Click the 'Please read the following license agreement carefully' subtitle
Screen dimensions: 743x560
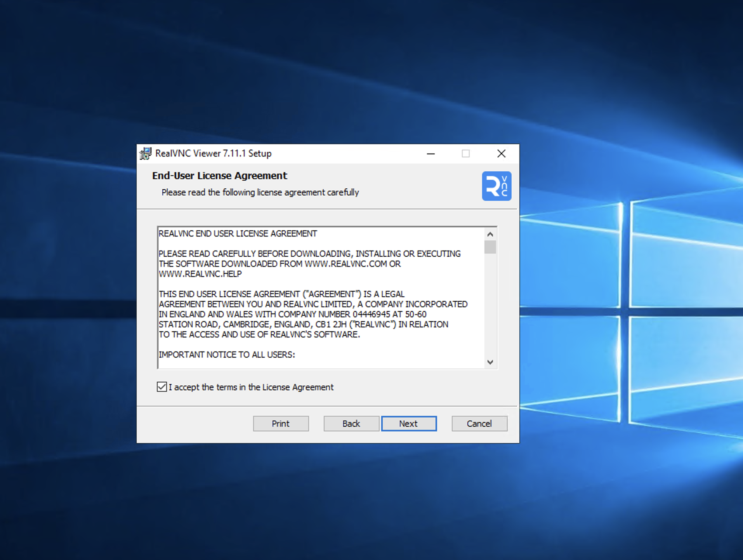tap(260, 192)
